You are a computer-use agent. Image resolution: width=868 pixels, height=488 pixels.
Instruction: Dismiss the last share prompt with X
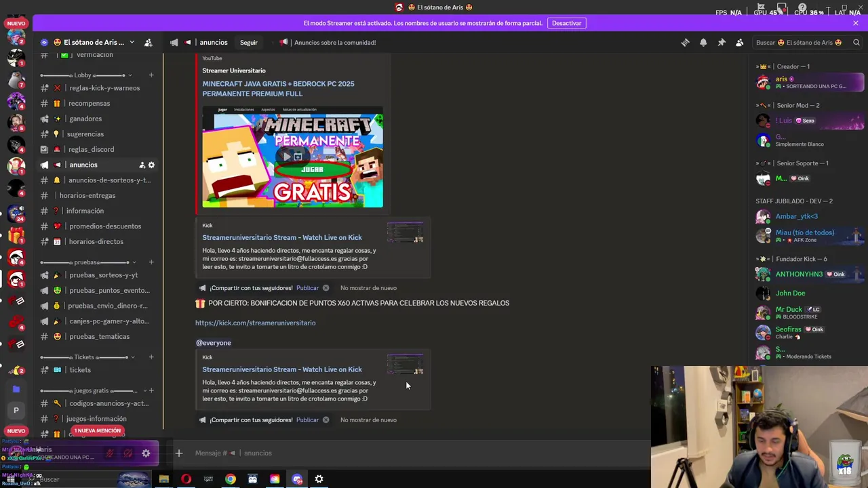pos(325,420)
